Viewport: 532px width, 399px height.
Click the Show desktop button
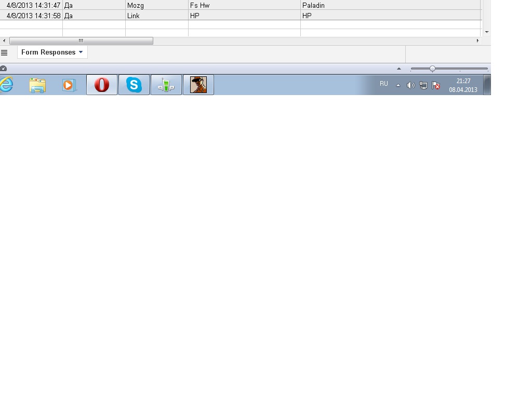tap(487, 85)
